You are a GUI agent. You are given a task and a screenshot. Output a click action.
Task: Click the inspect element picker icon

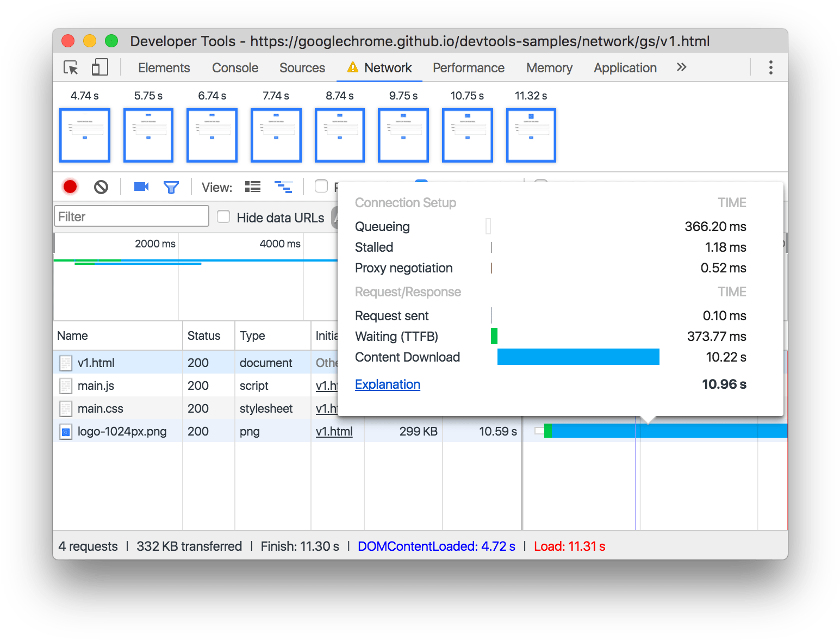(71, 67)
